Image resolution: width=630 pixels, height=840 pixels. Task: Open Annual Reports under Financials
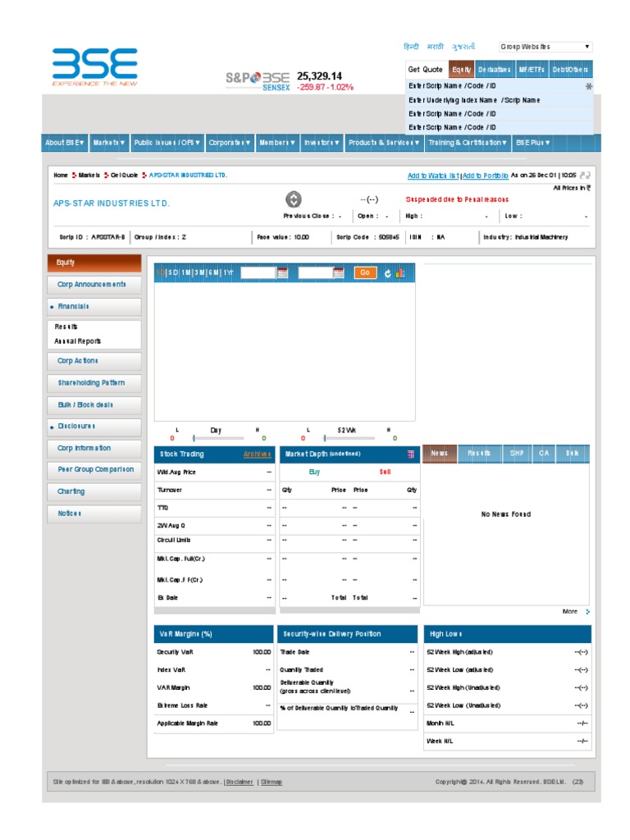click(x=78, y=341)
